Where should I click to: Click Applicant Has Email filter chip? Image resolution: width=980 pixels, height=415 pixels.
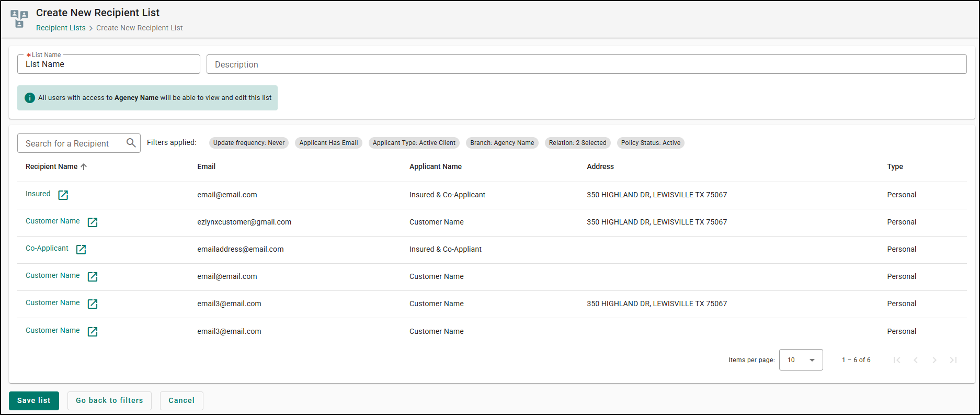(x=328, y=143)
